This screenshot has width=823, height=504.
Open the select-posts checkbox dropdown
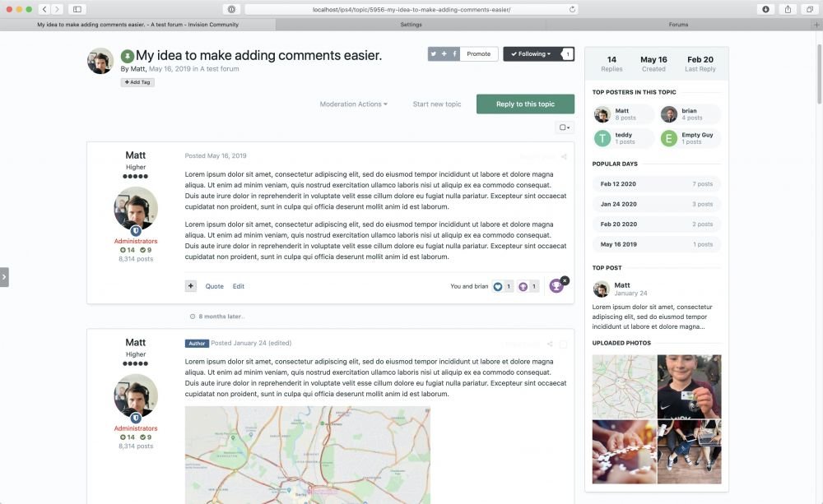[x=565, y=127]
